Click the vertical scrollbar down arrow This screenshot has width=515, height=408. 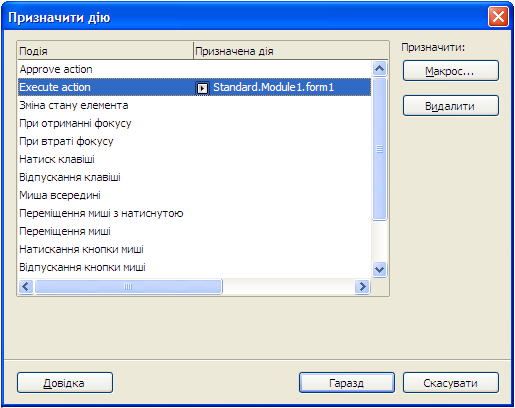point(379,269)
